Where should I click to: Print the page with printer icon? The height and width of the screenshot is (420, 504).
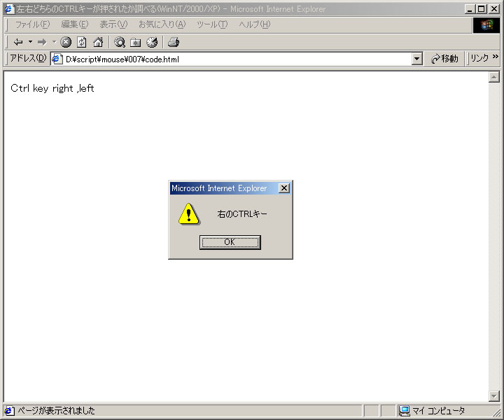[174, 42]
